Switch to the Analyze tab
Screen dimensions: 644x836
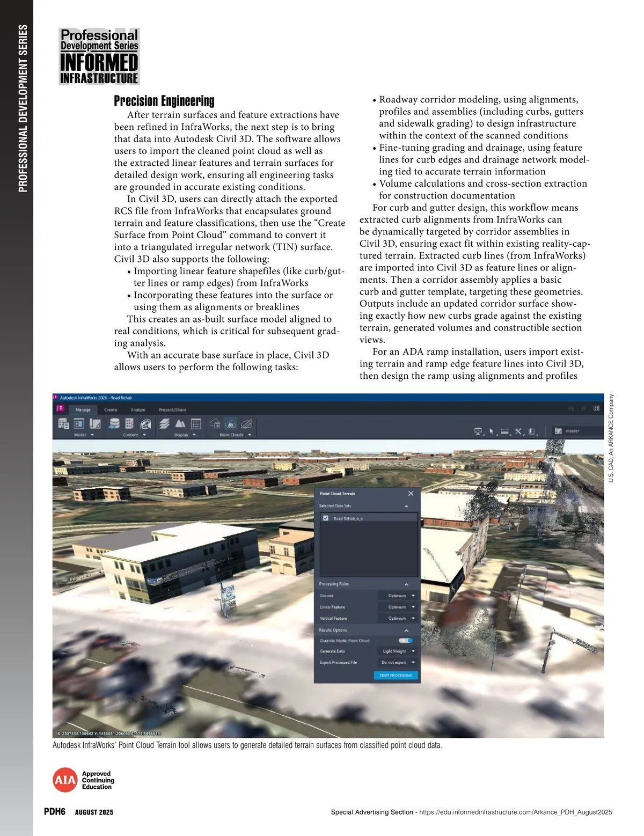click(x=138, y=409)
